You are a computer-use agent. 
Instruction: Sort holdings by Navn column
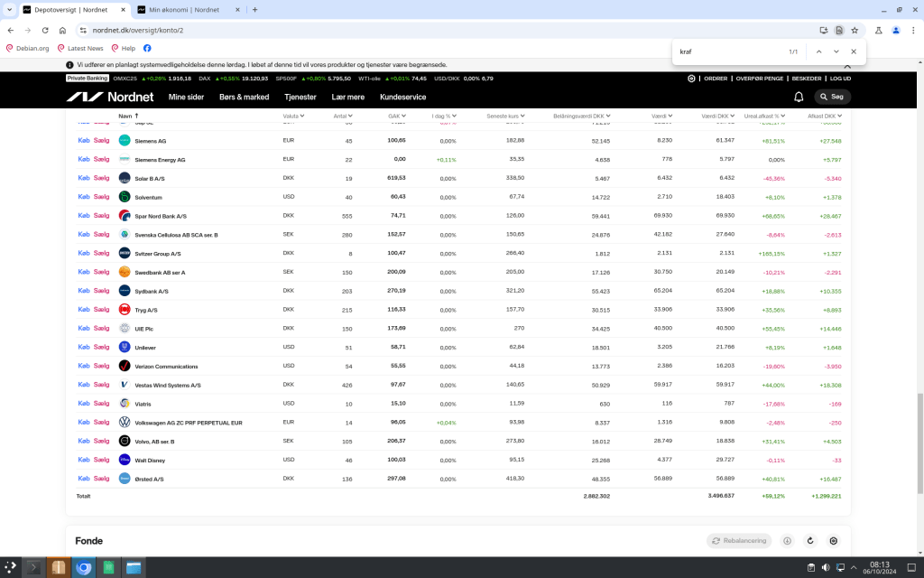coord(125,117)
